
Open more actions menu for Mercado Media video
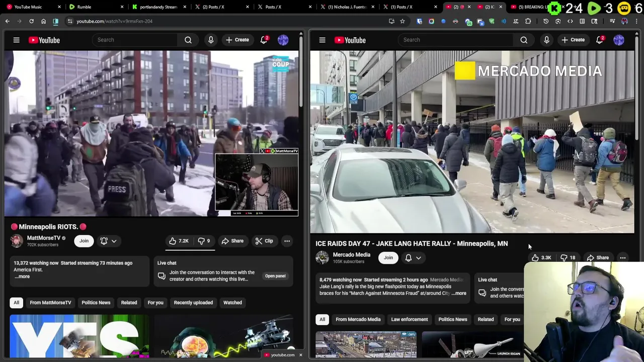(x=623, y=257)
